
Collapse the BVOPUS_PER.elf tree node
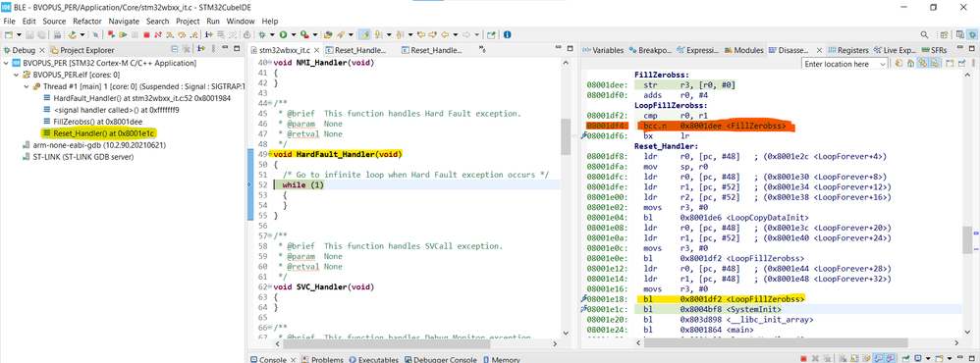coord(17,75)
